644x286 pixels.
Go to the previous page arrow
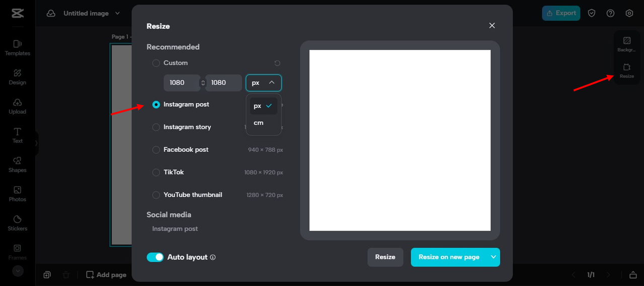(573, 275)
